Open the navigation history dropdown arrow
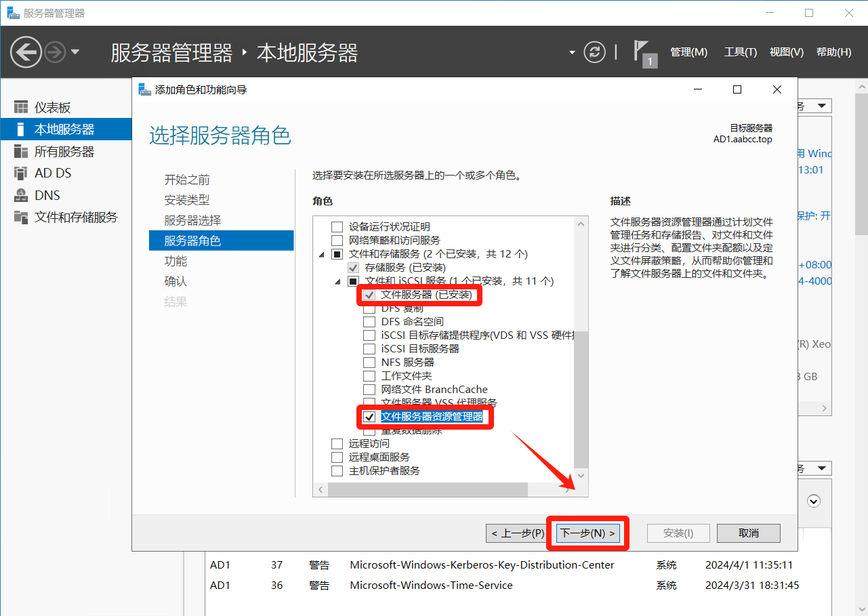The width and height of the screenshot is (868, 616). point(75,52)
